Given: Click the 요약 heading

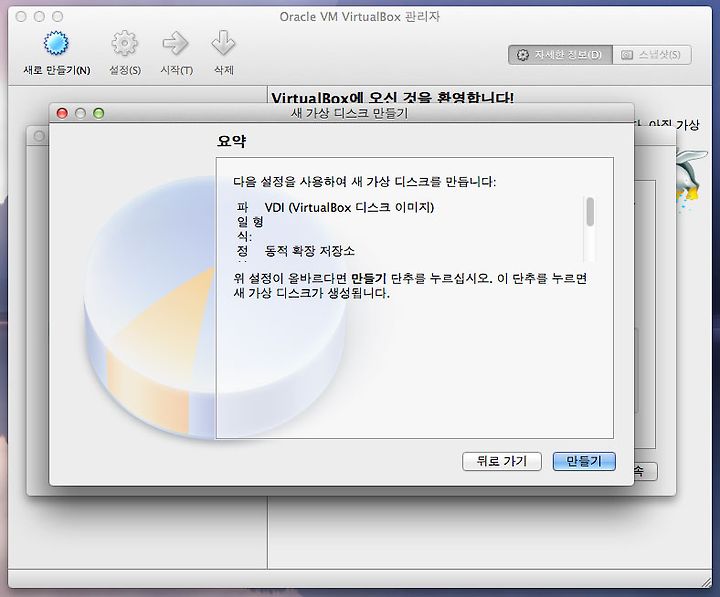Looking at the screenshot, I should pos(231,141).
